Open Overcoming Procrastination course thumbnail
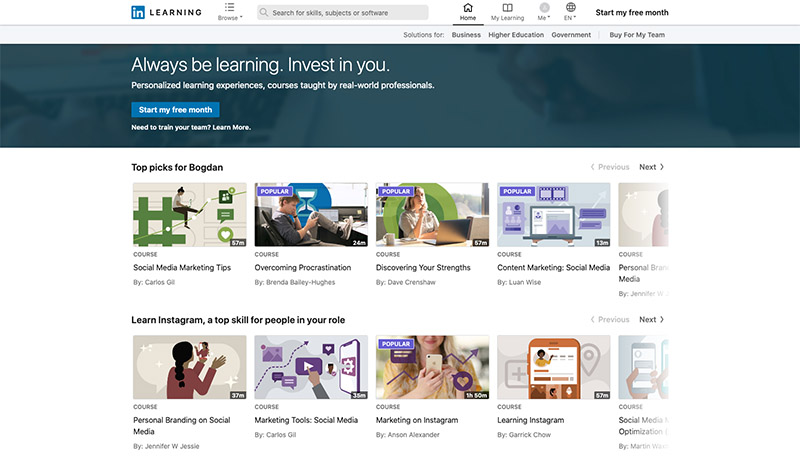The height and width of the screenshot is (460, 800). click(311, 215)
